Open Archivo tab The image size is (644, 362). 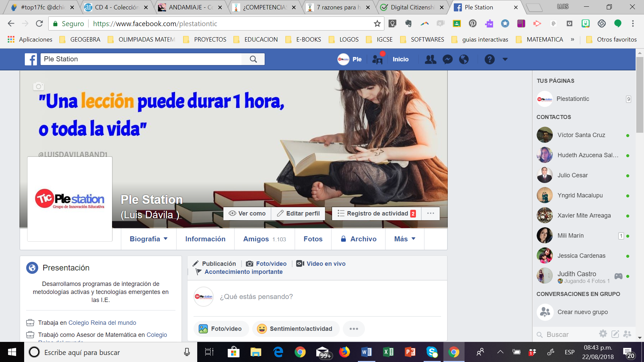(358, 239)
